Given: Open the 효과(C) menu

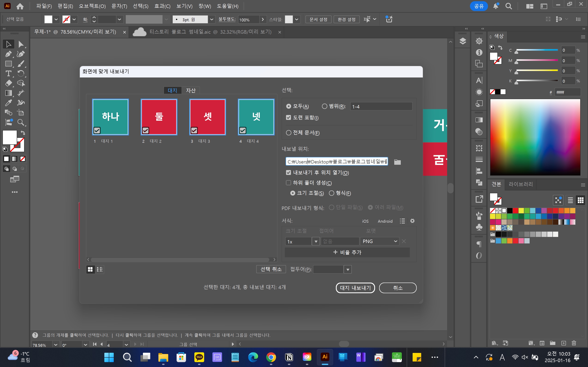Looking at the screenshot, I should coord(162,6).
